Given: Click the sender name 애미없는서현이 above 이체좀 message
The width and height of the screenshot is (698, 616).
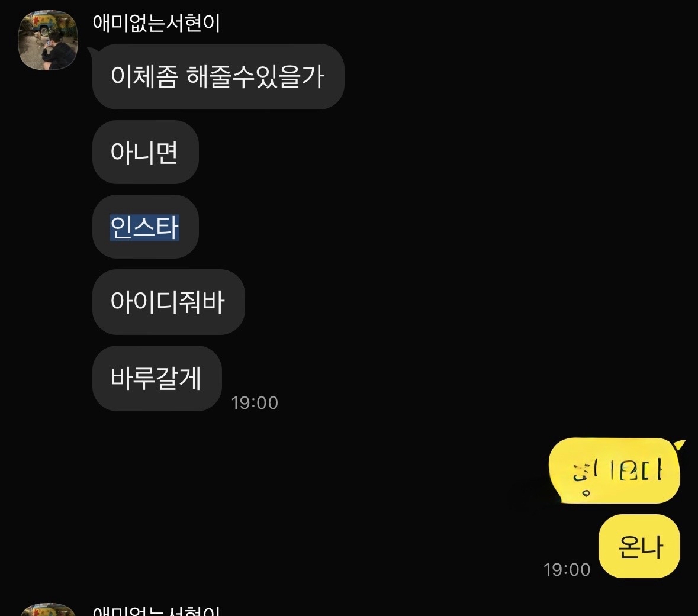Looking at the screenshot, I should point(156,22).
